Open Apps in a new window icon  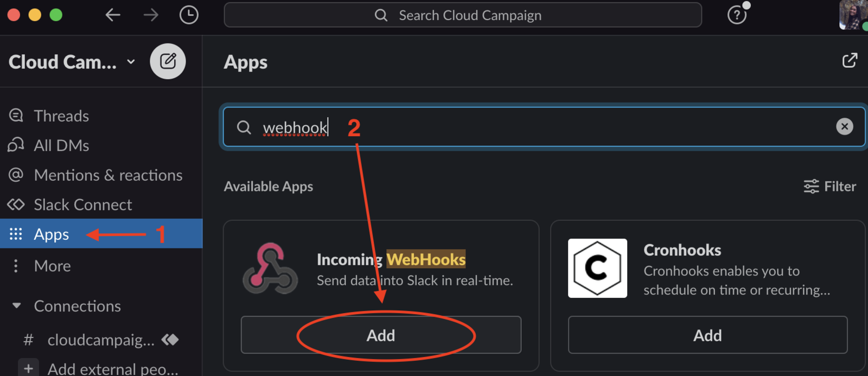click(x=850, y=61)
